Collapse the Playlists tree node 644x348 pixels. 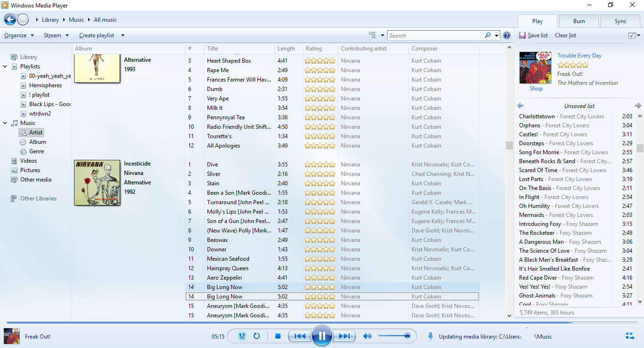[x=5, y=66]
